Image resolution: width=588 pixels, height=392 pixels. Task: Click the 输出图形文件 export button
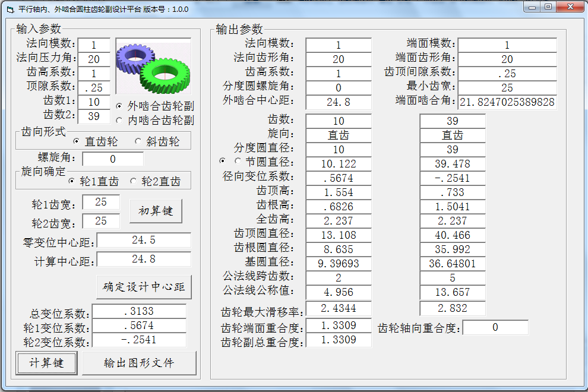(x=139, y=363)
